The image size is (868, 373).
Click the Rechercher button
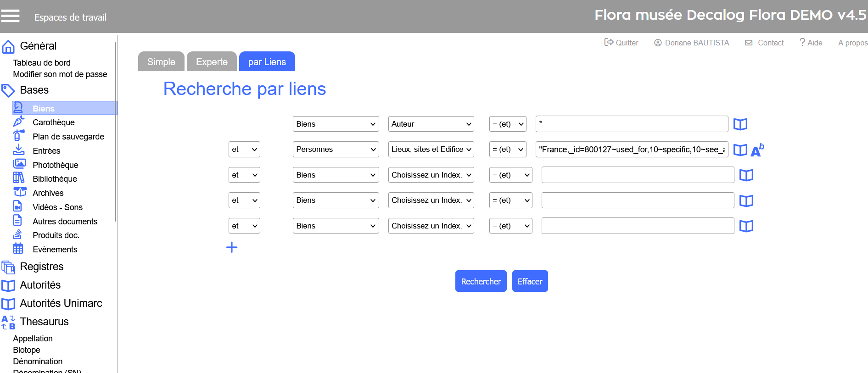481,281
